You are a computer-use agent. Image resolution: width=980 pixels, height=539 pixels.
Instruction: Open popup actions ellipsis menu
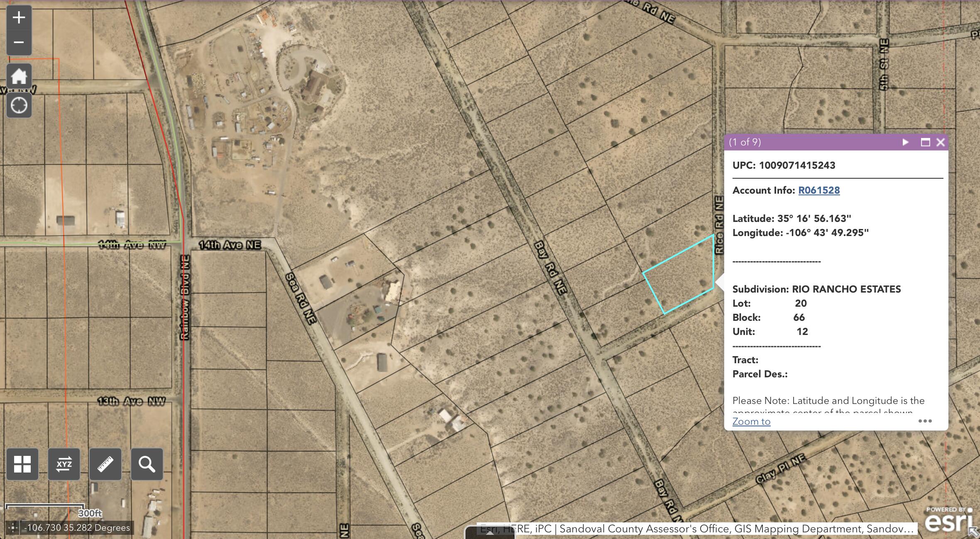[x=925, y=421]
